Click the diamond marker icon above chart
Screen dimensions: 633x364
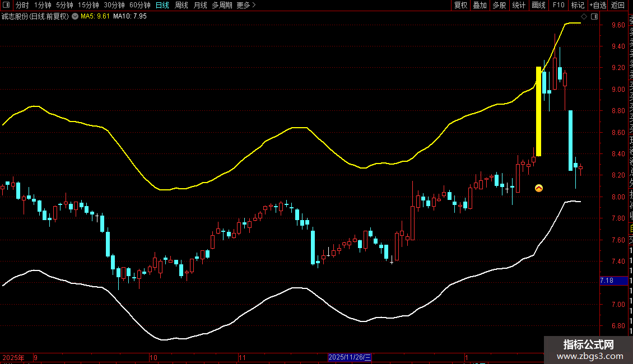[584, 16]
